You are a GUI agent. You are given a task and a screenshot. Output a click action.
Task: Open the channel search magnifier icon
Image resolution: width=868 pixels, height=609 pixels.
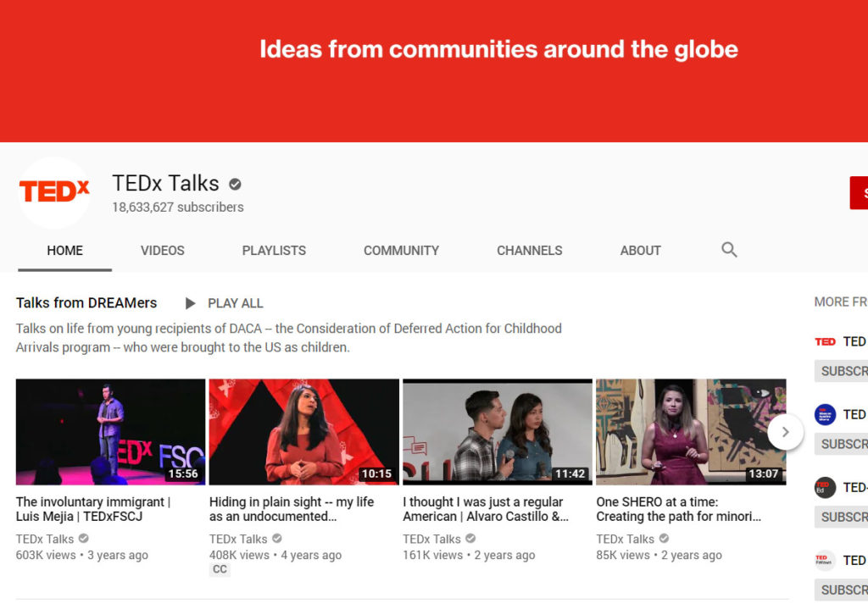729,250
